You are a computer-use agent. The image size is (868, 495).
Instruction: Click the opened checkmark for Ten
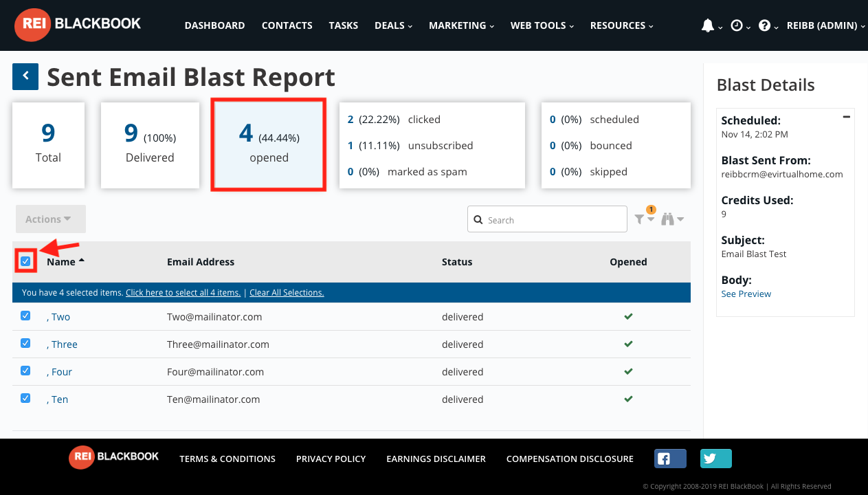tap(628, 399)
